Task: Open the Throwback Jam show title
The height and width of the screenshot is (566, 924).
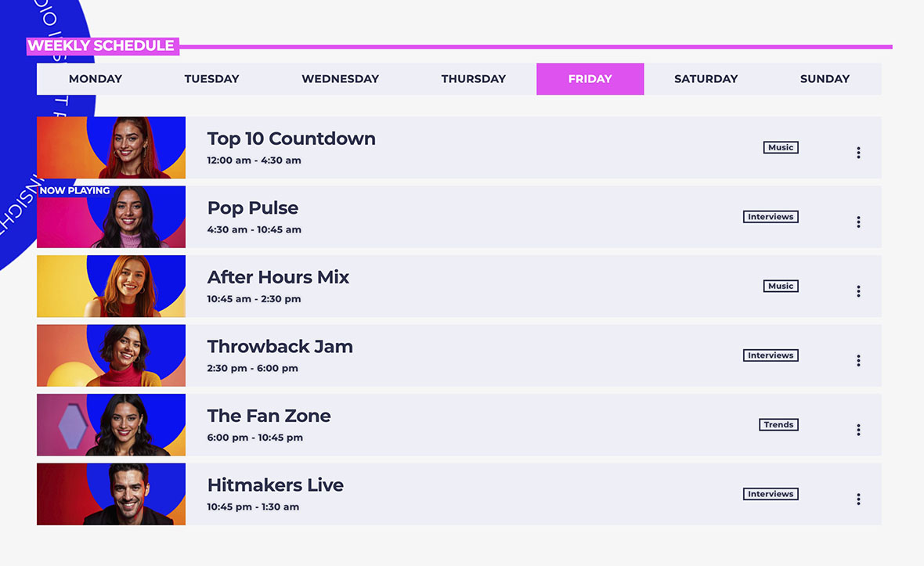Action: coord(280,346)
